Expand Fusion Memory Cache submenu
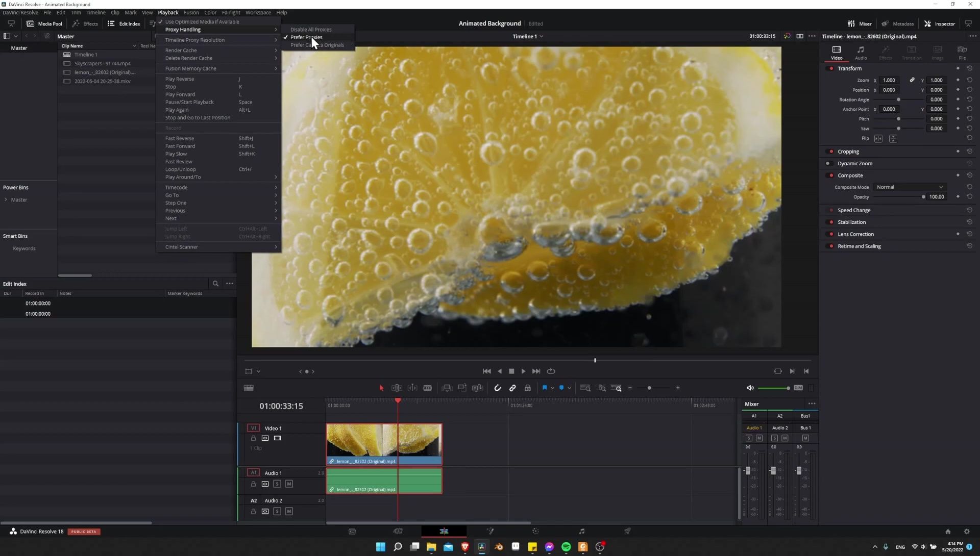This screenshot has width=980, height=556. pyautogui.click(x=218, y=68)
